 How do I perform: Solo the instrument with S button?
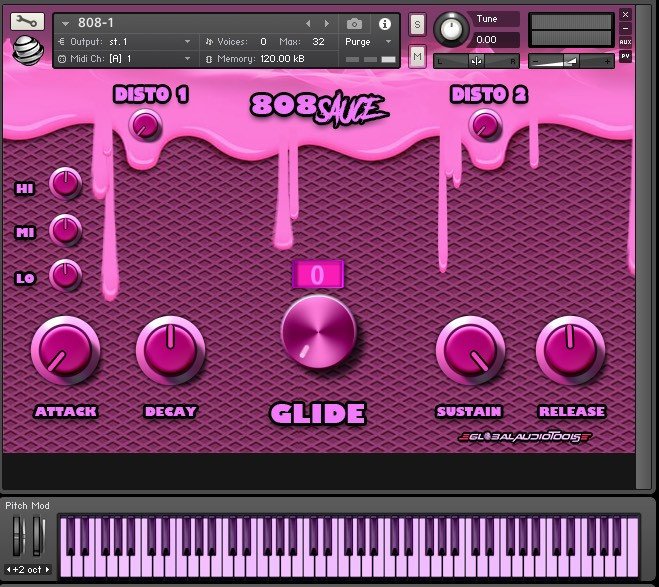tap(417, 24)
